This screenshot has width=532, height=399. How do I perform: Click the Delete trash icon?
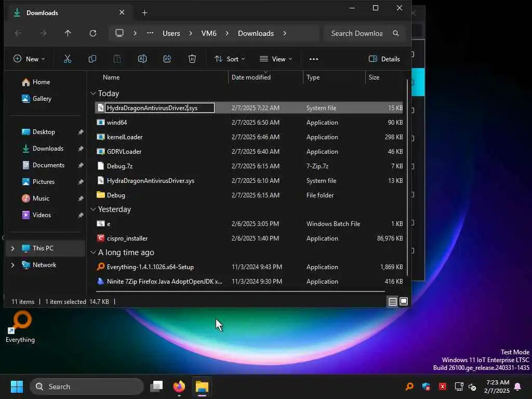[x=192, y=59]
